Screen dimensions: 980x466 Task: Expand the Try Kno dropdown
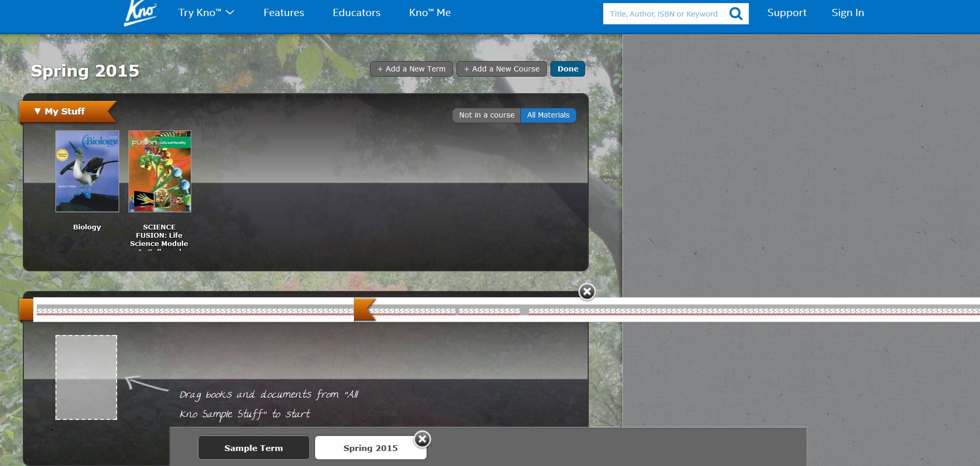(206, 12)
